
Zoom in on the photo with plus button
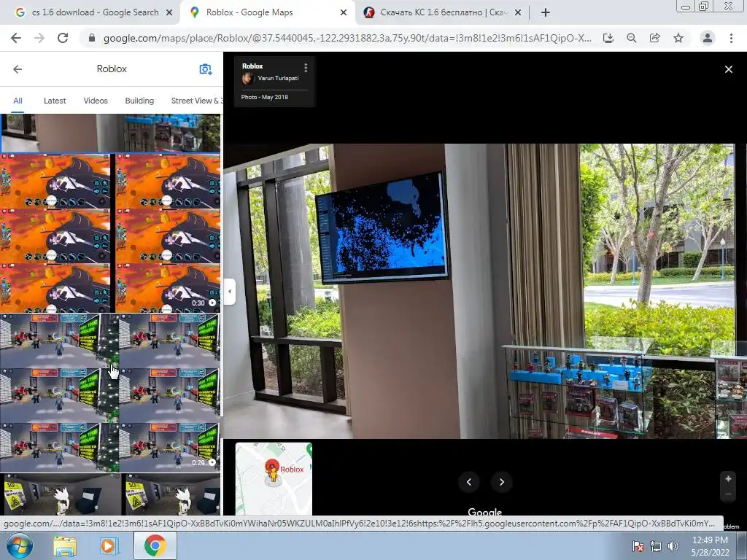pyautogui.click(x=728, y=479)
